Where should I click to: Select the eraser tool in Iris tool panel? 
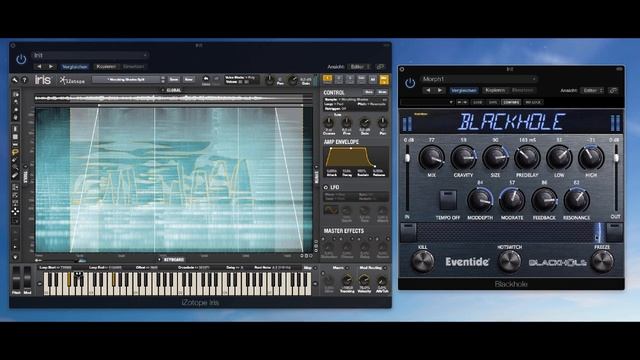(x=16, y=176)
